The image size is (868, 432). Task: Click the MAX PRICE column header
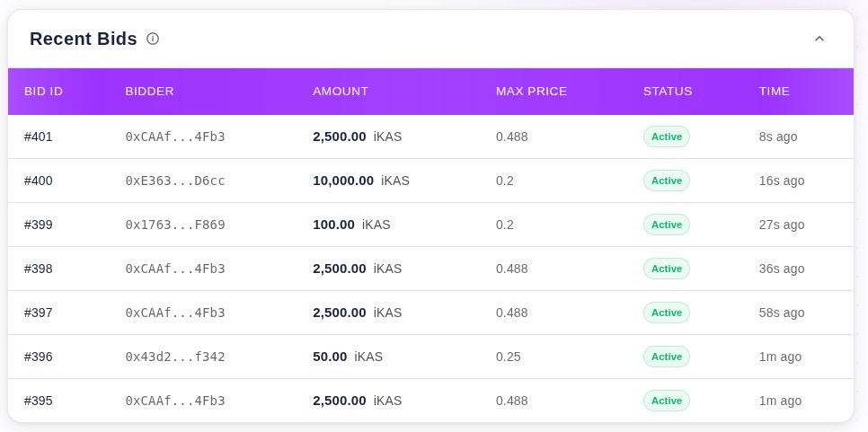coord(531,92)
